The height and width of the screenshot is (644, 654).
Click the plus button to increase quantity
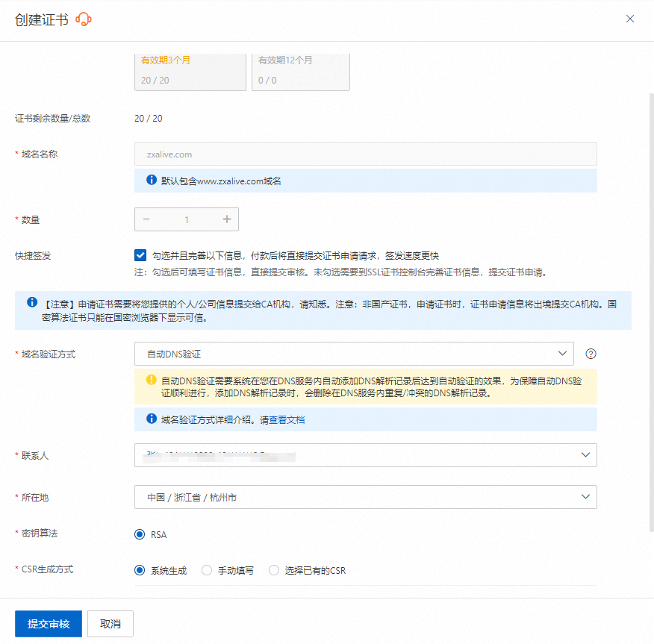(227, 219)
